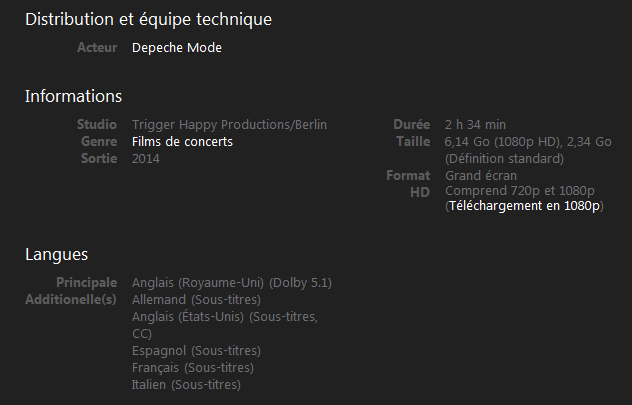Screen dimensions: 632x405
Task: Click the Distribution et équipe technique heading
Action: [148, 19]
